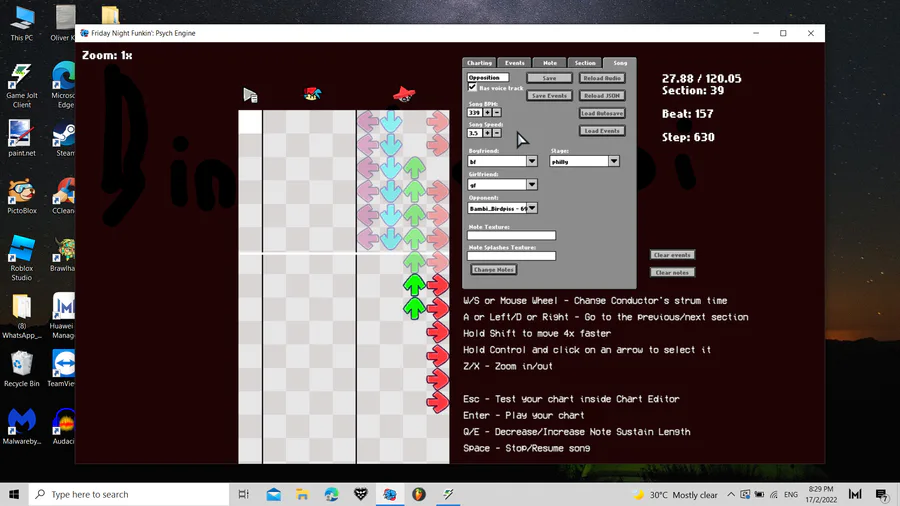Click the 'Beat: 157' counter text
The height and width of the screenshot is (506, 900).
[x=688, y=114]
